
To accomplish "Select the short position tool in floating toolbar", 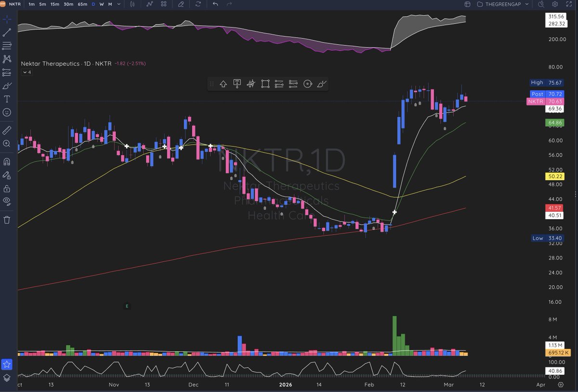I will [293, 84].
